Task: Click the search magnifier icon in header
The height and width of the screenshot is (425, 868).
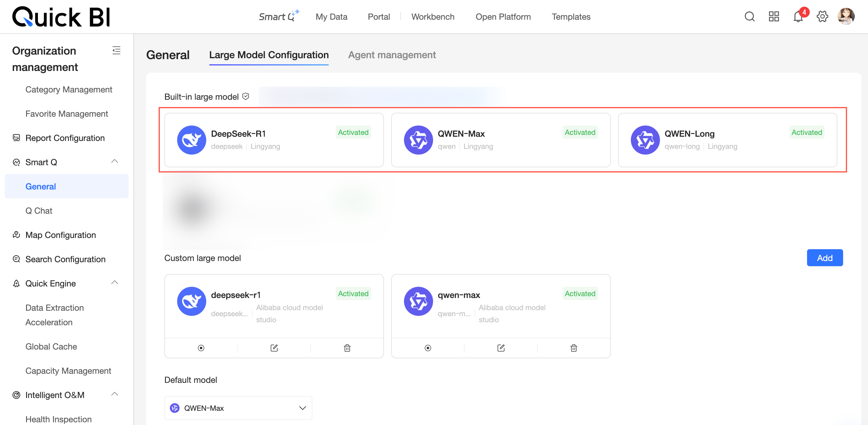Action: click(x=749, y=16)
